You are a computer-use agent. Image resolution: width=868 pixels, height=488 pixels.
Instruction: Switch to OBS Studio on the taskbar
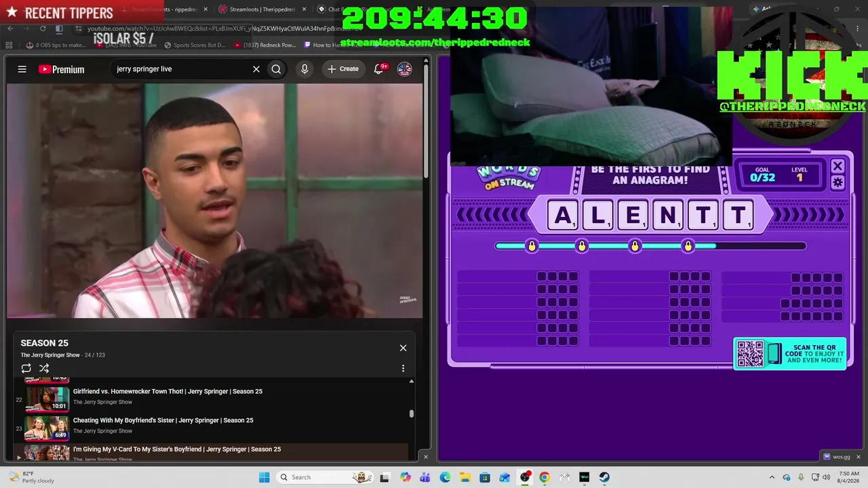(x=525, y=477)
